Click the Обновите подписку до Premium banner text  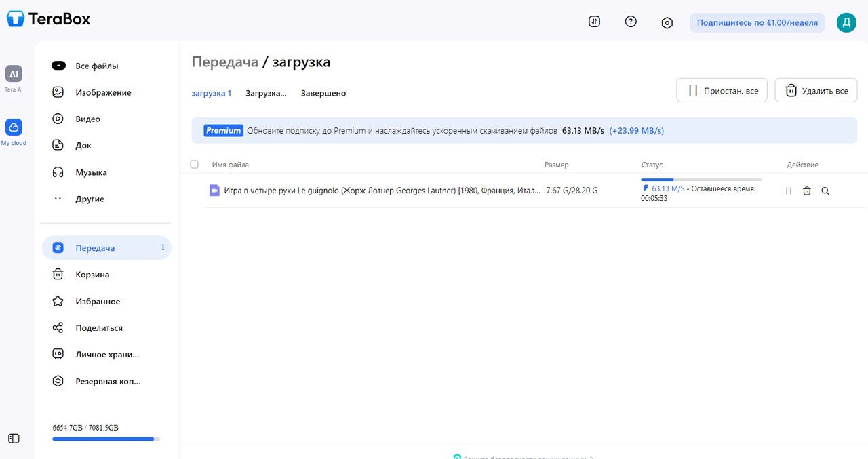tap(402, 130)
